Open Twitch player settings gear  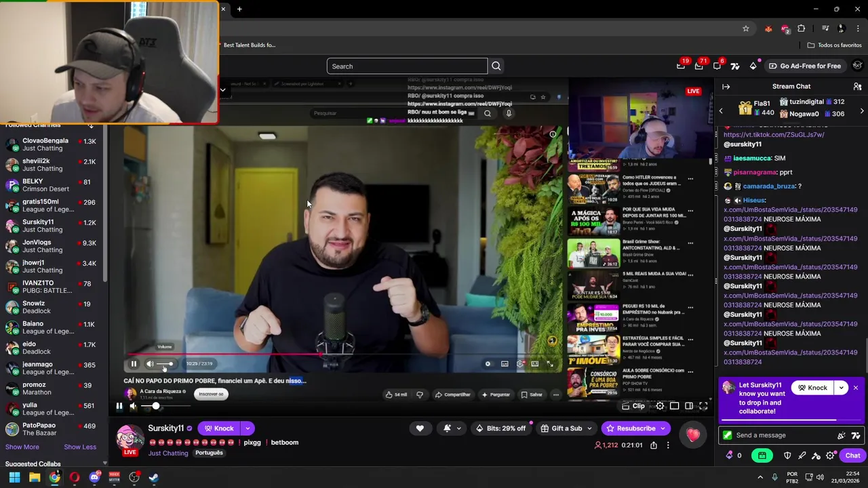tap(660, 406)
